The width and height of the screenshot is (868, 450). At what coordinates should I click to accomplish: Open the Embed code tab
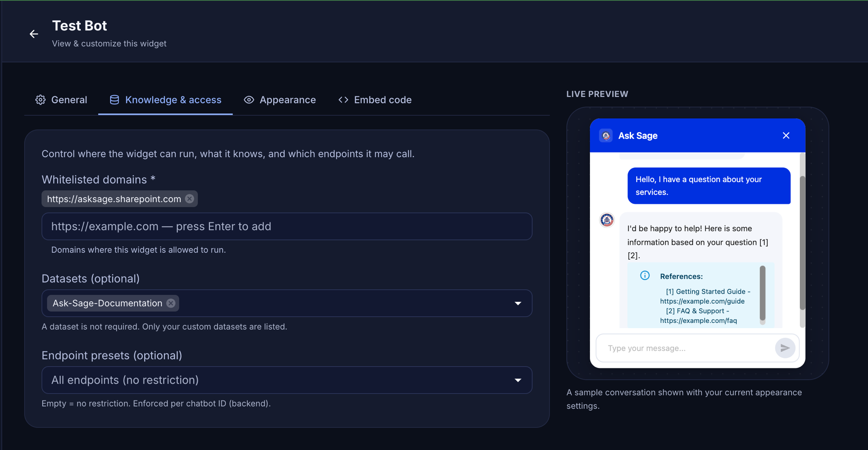[375, 100]
